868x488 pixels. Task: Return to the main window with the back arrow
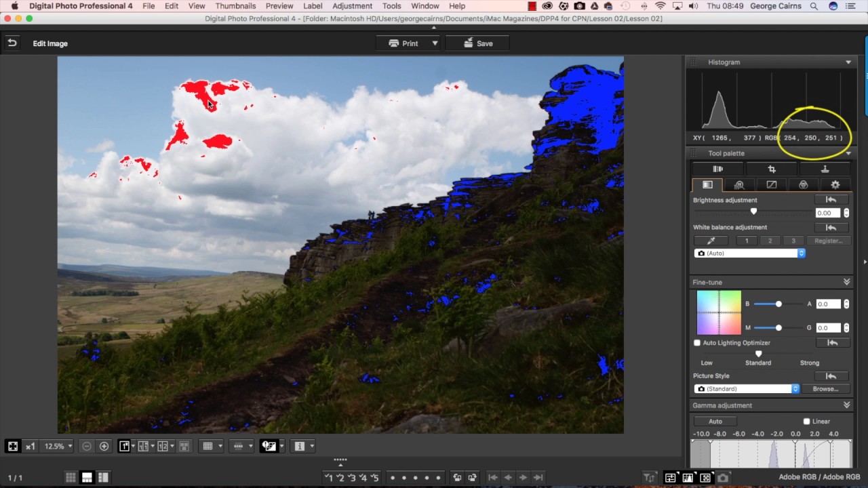coord(12,43)
